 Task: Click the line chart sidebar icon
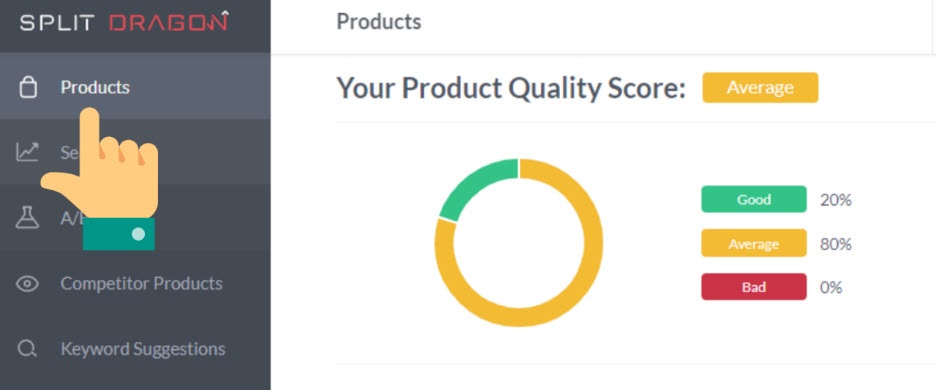click(27, 152)
